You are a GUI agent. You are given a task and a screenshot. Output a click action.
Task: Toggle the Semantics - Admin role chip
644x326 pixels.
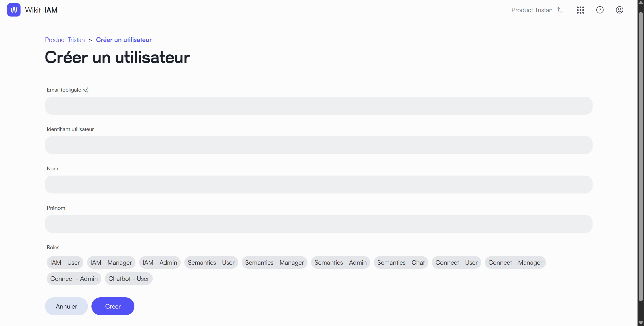pos(341,262)
